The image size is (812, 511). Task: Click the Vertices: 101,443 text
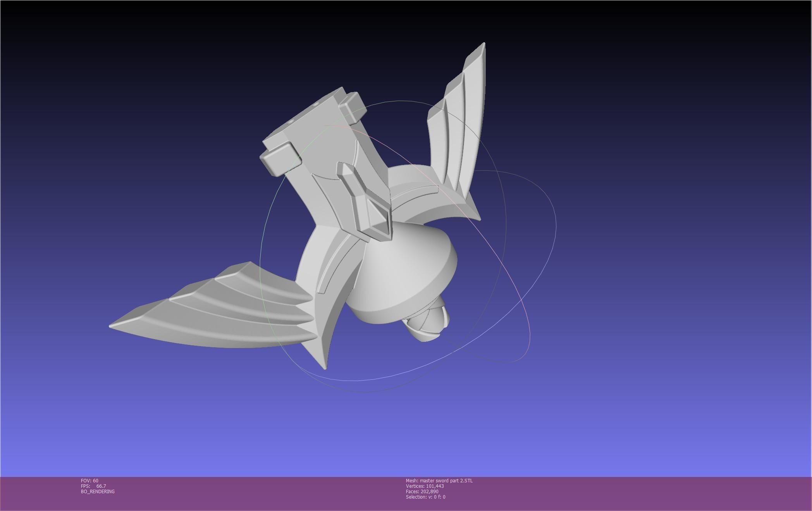pyautogui.click(x=425, y=486)
